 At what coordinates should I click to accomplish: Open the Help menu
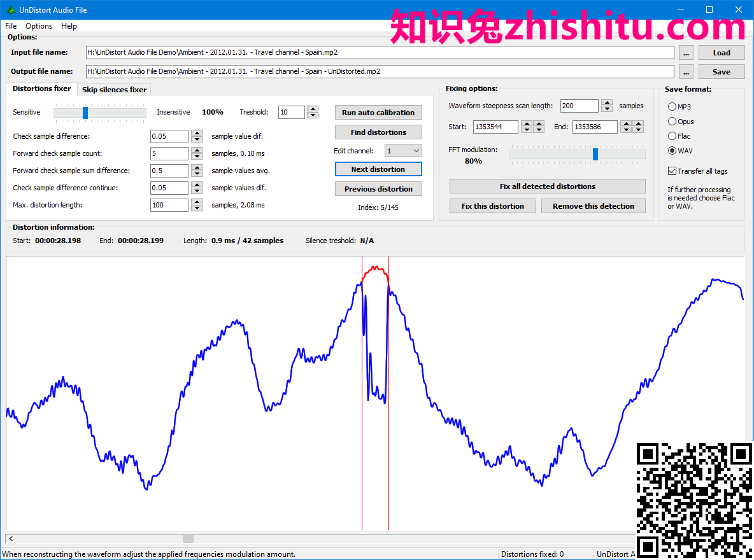pyautogui.click(x=69, y=26)
